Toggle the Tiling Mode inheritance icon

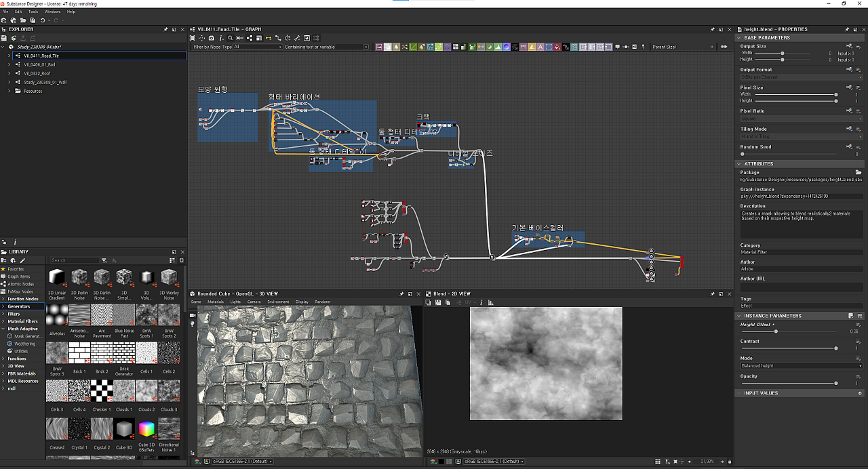pos(850,129)
